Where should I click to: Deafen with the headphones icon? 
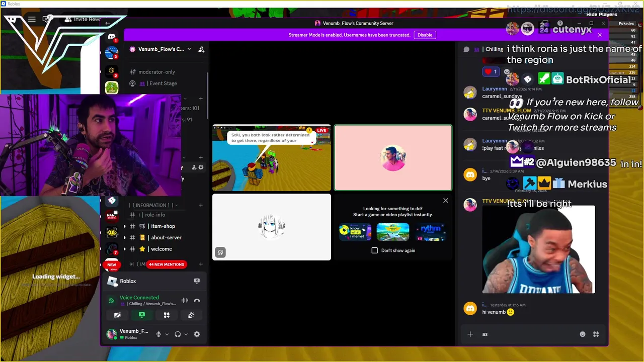(178, 334)
